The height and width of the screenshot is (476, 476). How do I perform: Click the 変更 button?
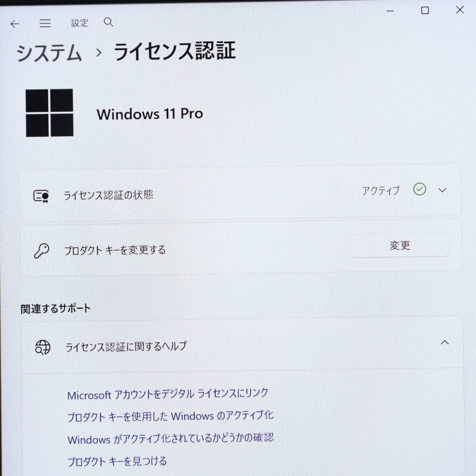coord(400,246)
